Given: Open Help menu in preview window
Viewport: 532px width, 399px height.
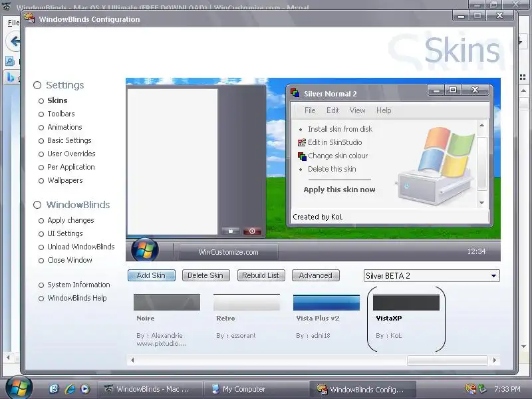Looking at the screenshot, I should (384, 110).
